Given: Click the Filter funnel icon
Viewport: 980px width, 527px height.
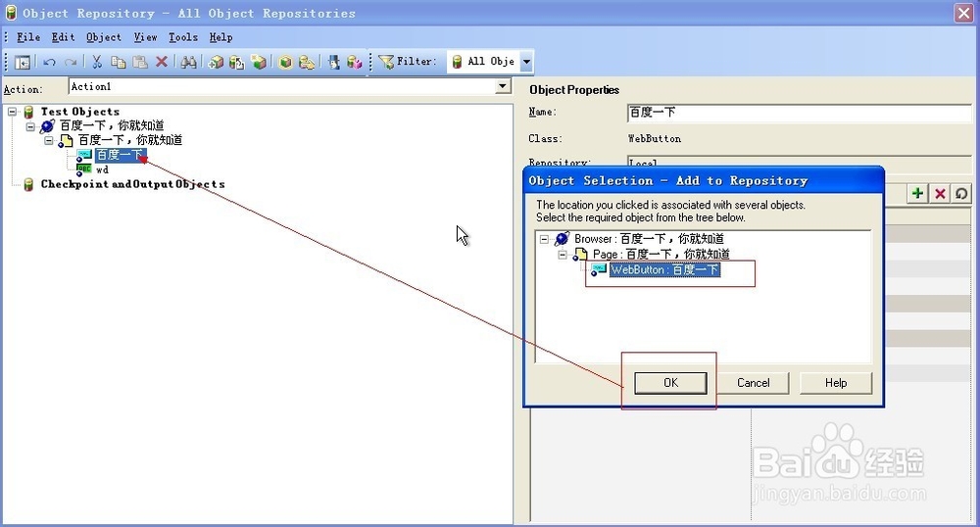Looking at the screenshot, I should (x=386, y=61).
